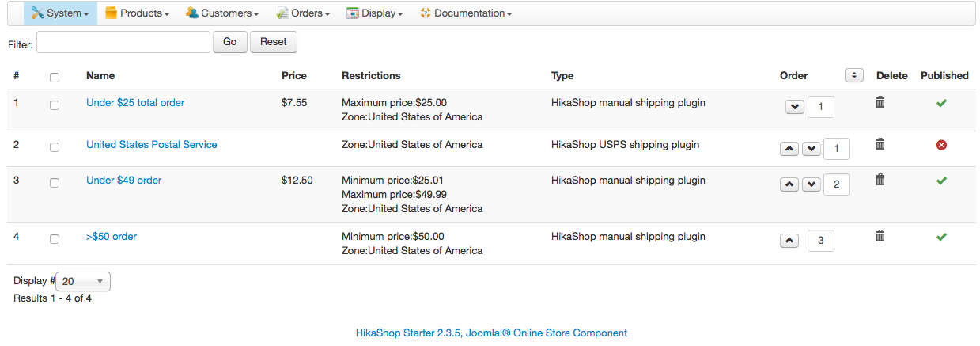This screenshot has height=346, width=980.
Task: Open the Display # count dropdown
Action: tap(83, 281)
